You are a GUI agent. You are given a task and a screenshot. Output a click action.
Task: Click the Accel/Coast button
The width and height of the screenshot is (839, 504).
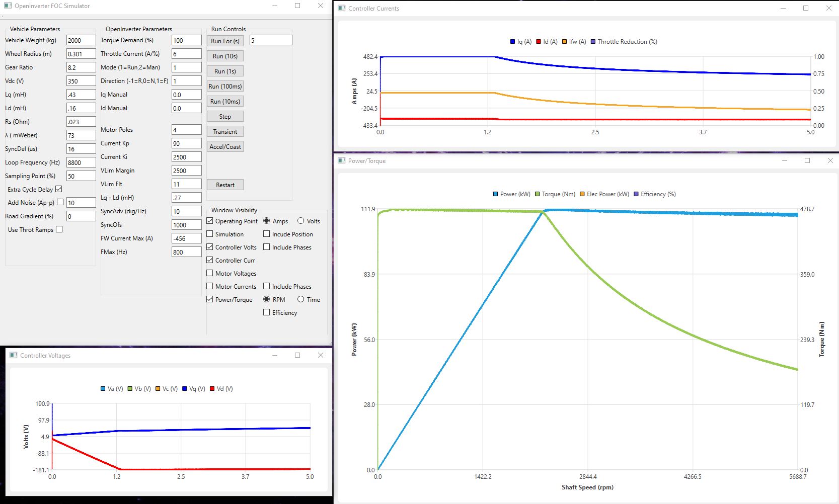pos(225,146)
